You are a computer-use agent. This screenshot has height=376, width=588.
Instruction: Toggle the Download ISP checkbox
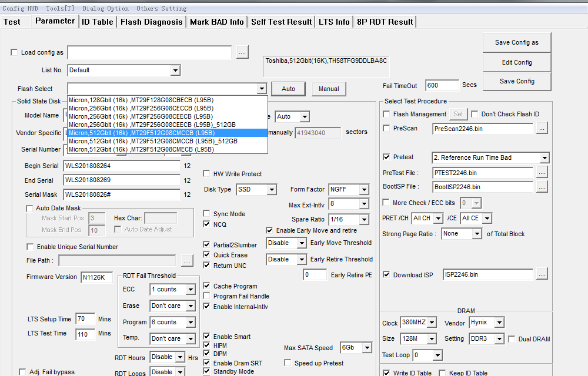click(386, 274)
